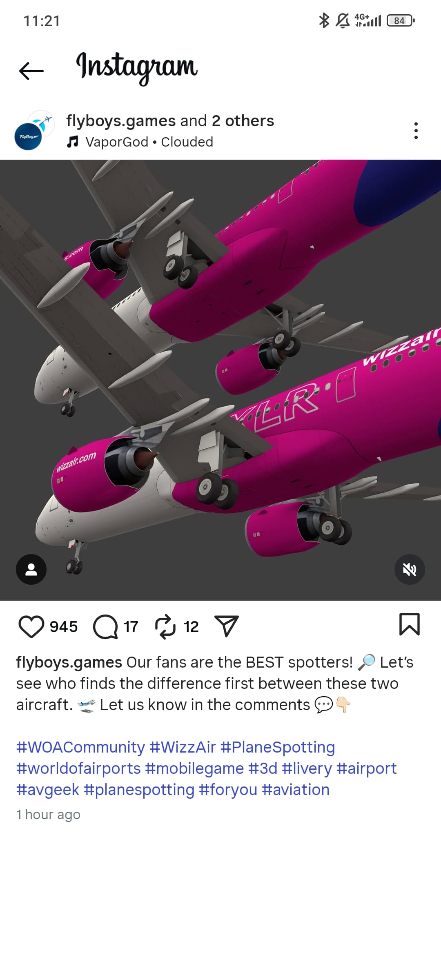
Task: Tap the back arrow icon
Action: [31, 71]
